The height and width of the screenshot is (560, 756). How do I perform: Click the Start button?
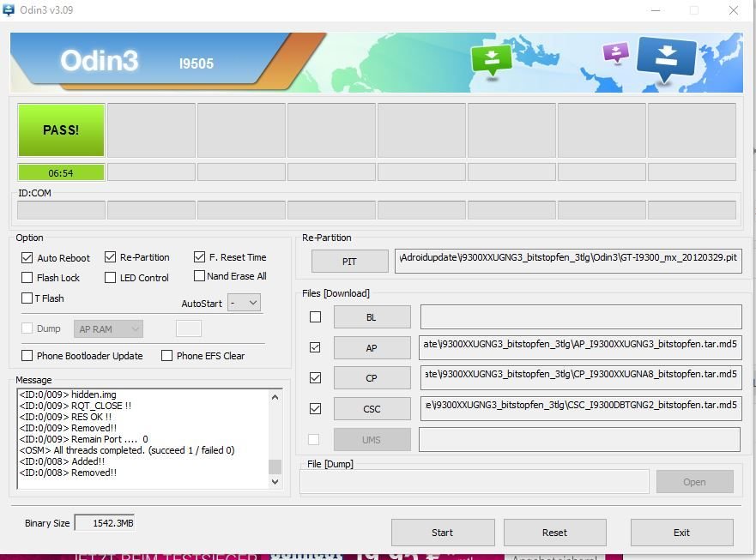click(443, 533)
